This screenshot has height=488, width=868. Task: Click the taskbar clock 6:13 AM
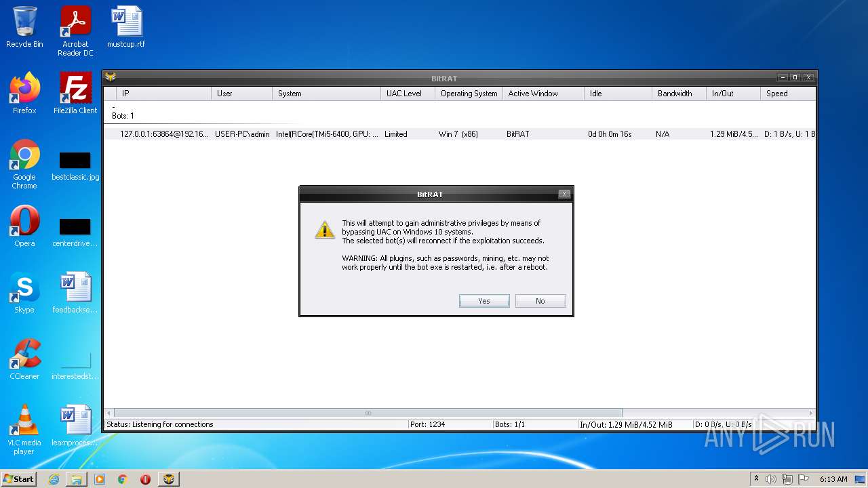point(833,479)
